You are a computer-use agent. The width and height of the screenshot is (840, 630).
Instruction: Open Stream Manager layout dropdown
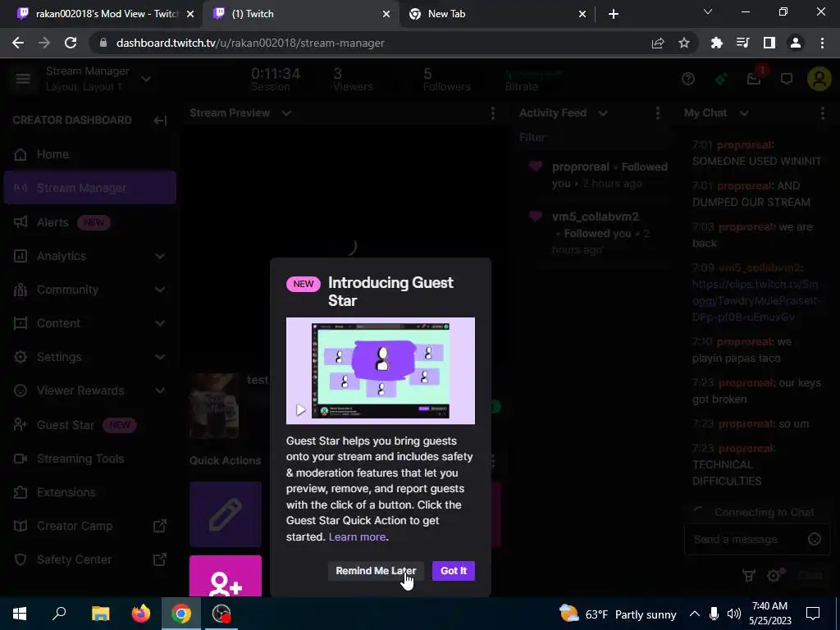(146, 80)
